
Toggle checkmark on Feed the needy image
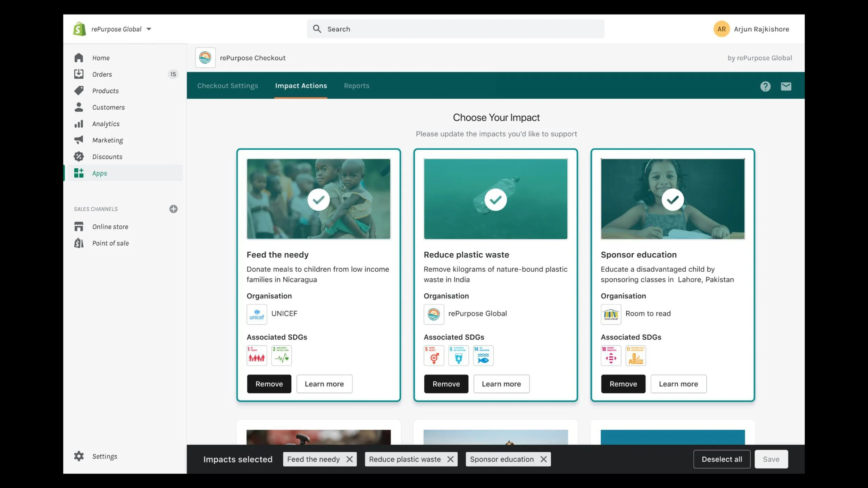tap(318, 200)
